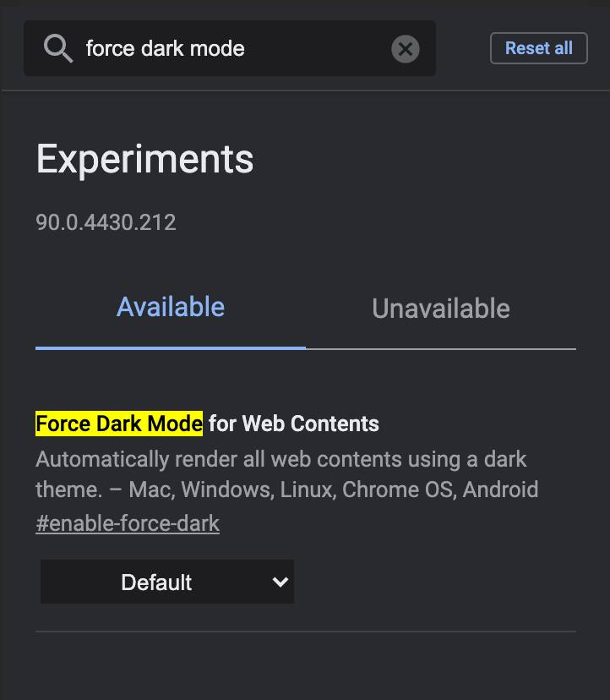
Task: Clear the search with the X icon
Action: [x=406, y=49]
